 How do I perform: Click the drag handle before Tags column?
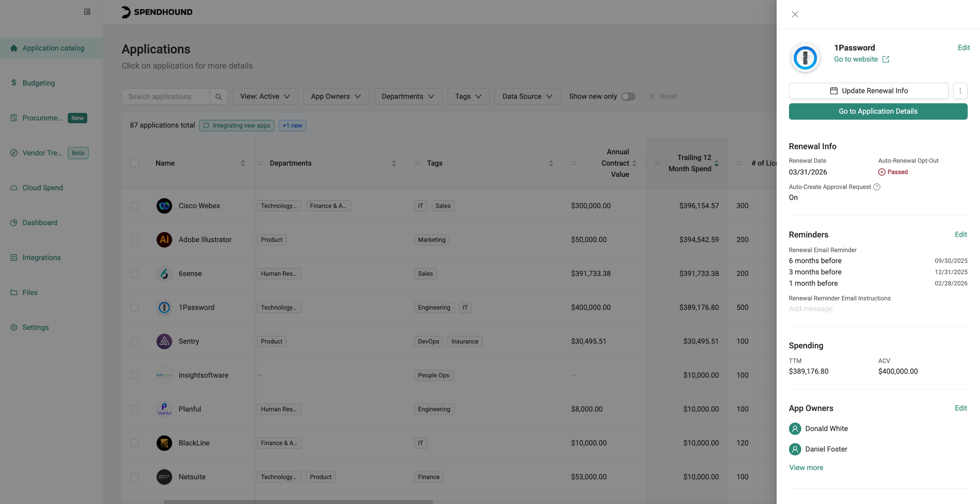417,163
